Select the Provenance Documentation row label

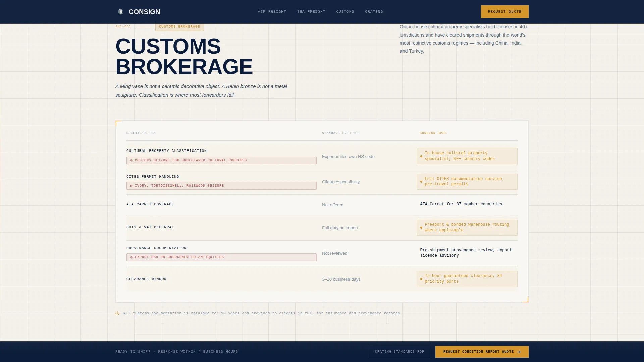click(x=156, y=248)
